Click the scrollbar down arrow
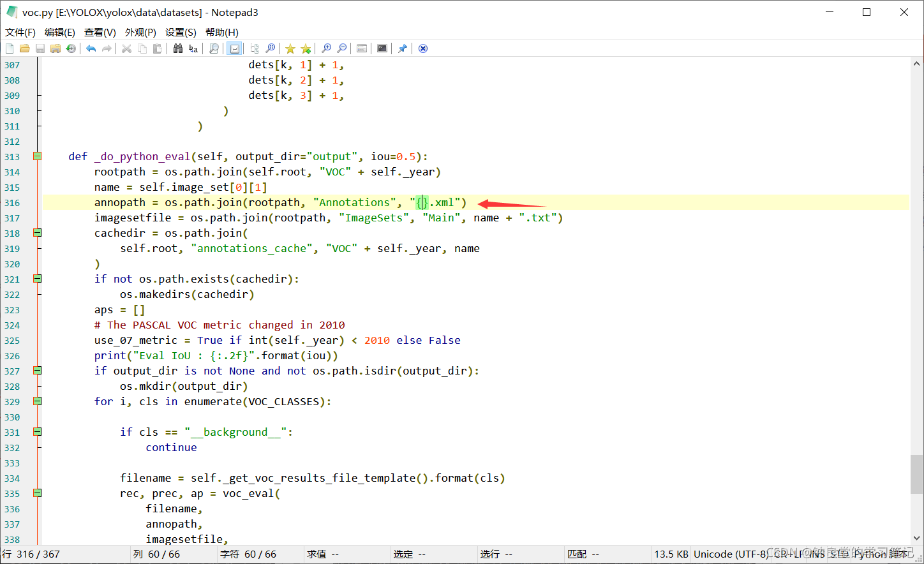 point(917,538)
